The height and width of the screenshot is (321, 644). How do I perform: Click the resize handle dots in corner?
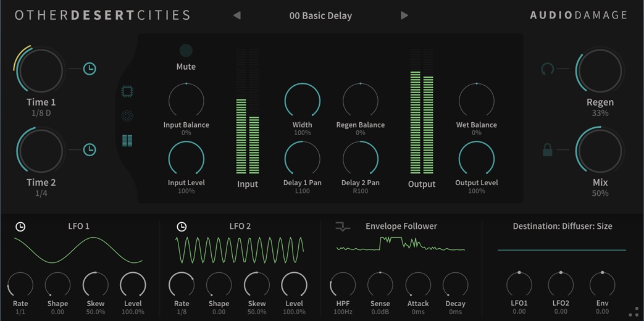click(x=635, y=312)
